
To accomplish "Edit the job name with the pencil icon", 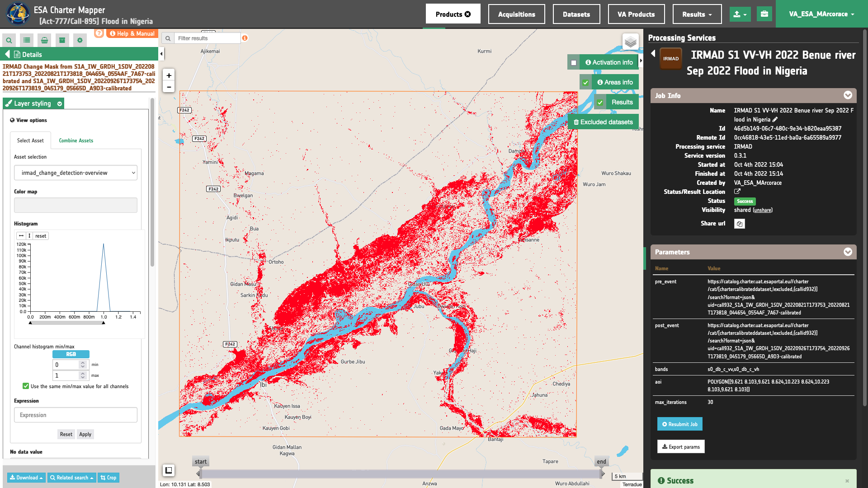I will click(775, 119).
